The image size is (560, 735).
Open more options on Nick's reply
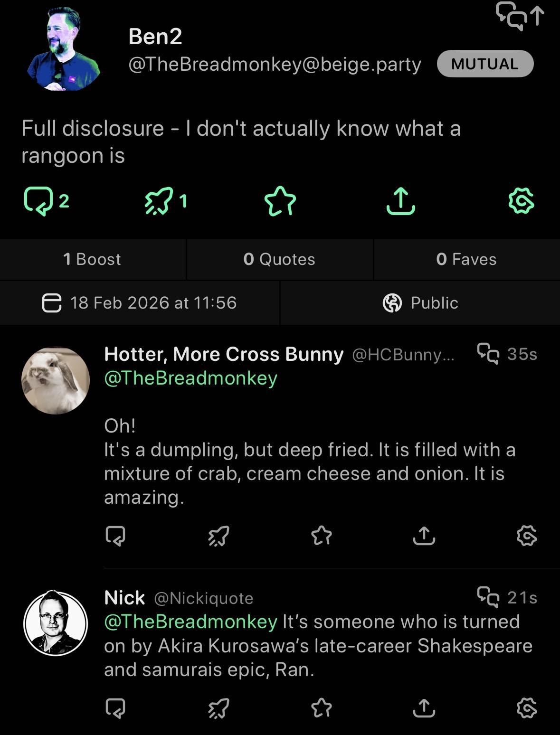527,708
